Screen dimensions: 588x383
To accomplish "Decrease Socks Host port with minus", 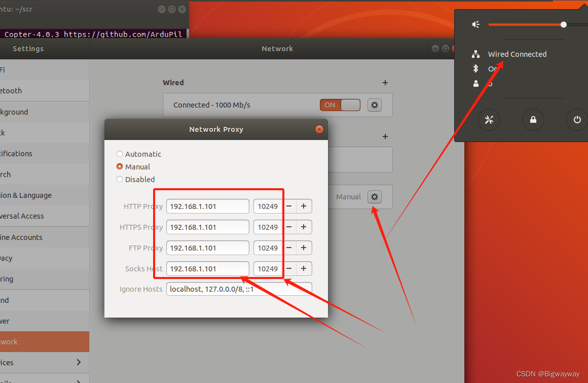I will (289, 268).
